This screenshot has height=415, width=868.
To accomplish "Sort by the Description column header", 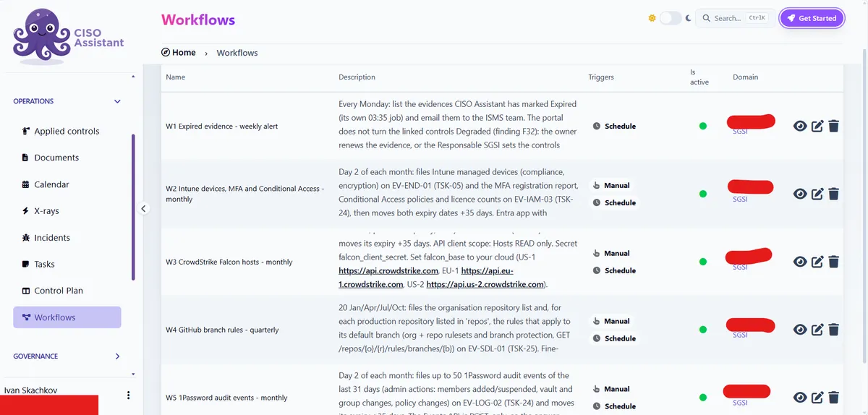I will [357, 77].
